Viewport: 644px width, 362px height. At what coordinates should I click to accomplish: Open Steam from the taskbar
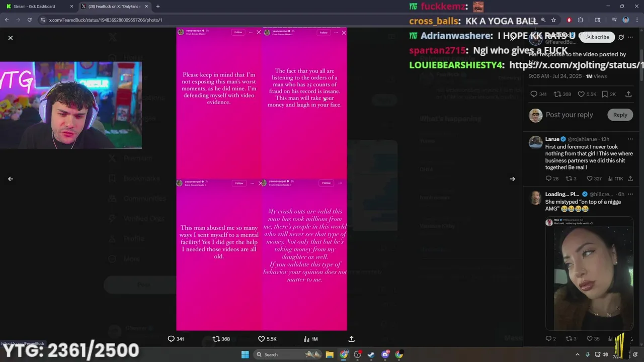(371, 354)
